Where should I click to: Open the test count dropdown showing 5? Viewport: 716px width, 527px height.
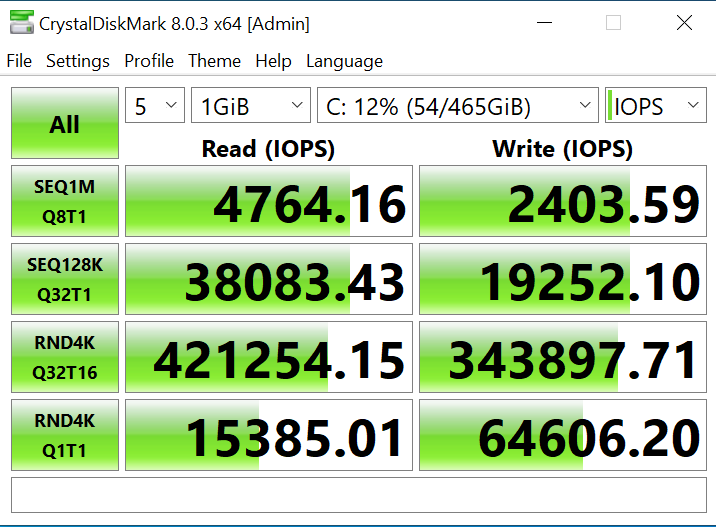tap(155, 106)
